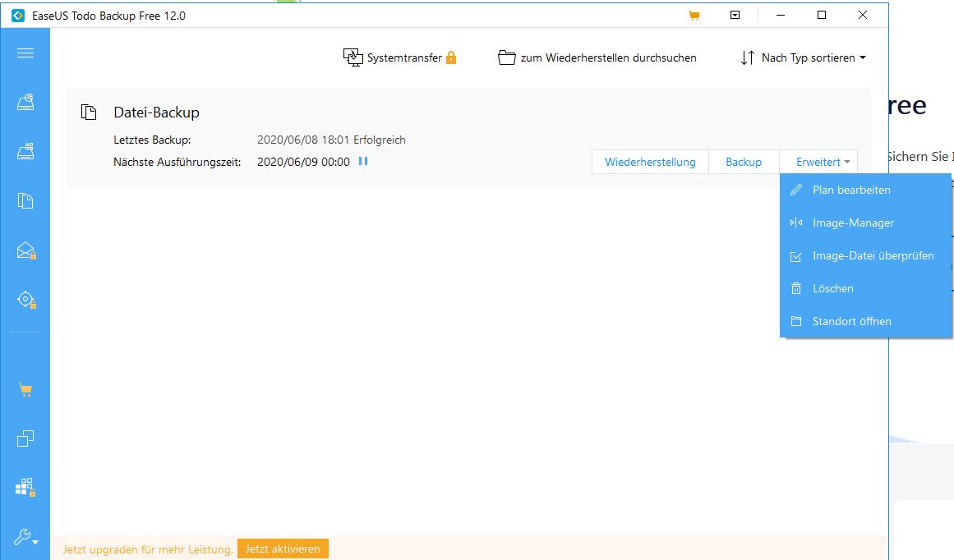Click the Nächste Ausführungszeit label
This screenshot has height=560, width=954.
click(177, 163)
